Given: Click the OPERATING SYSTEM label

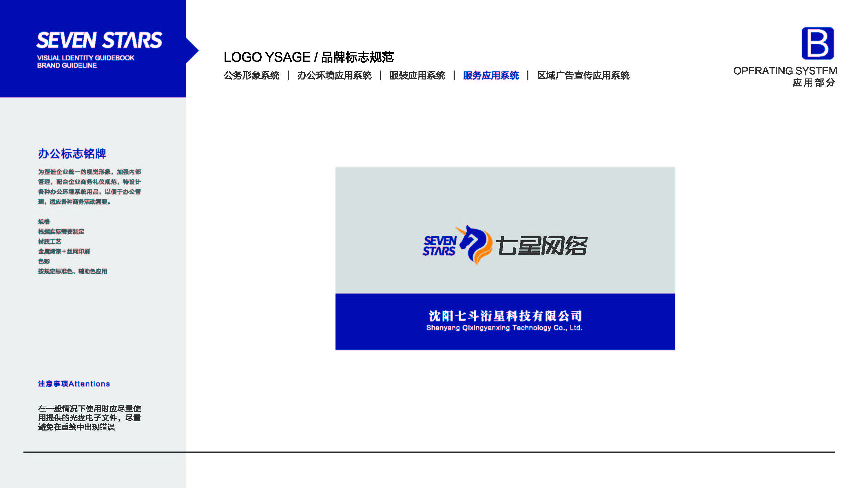Looking at the screenshot, I should 785,71.
